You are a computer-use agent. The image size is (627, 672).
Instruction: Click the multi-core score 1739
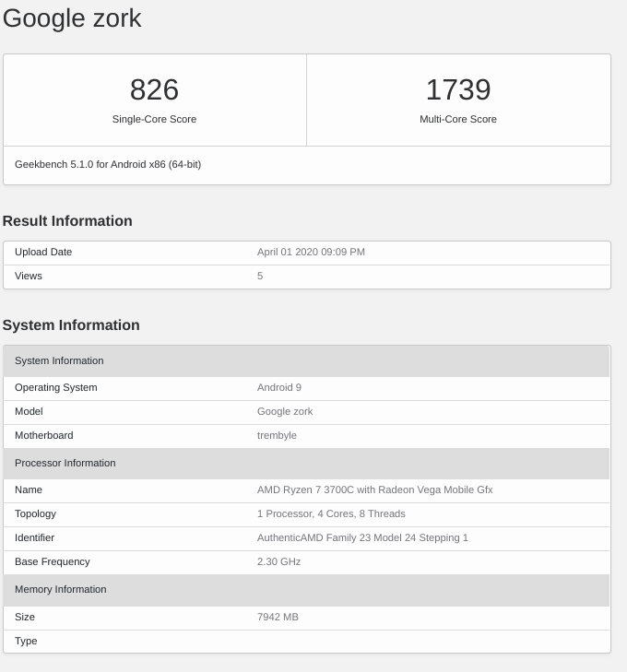(458, 89)
